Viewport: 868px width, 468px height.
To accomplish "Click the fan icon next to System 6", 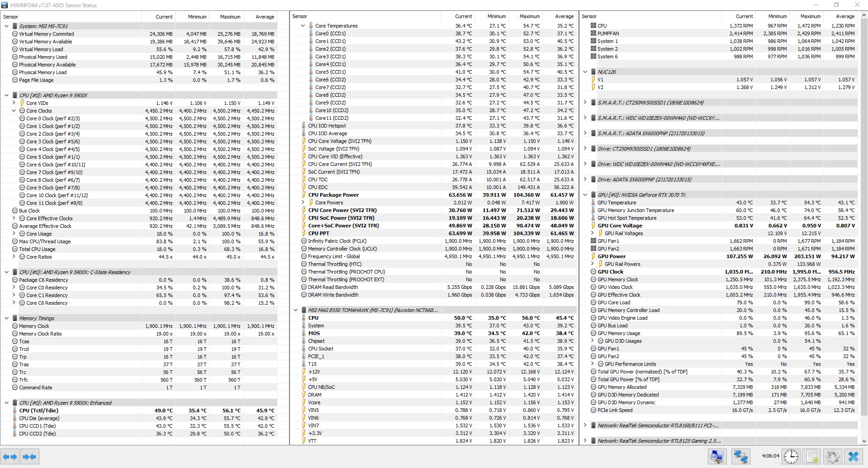I will tap(593, 57).
